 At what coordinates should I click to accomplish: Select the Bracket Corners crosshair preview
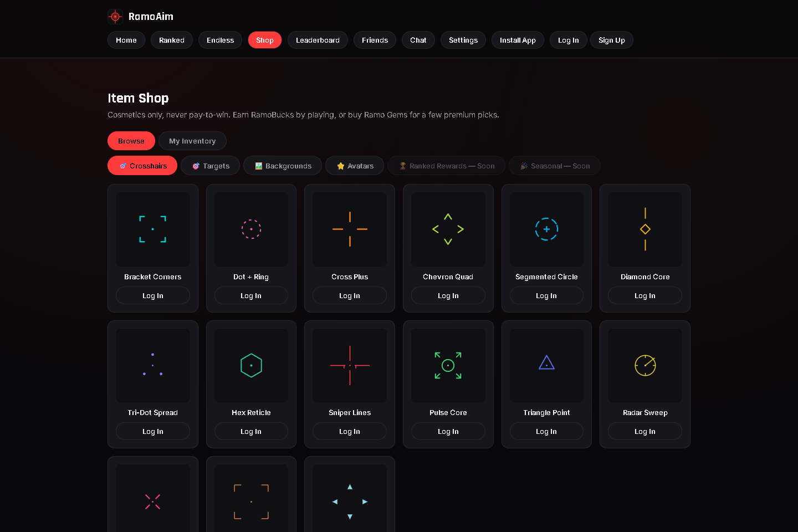[153, 229]
